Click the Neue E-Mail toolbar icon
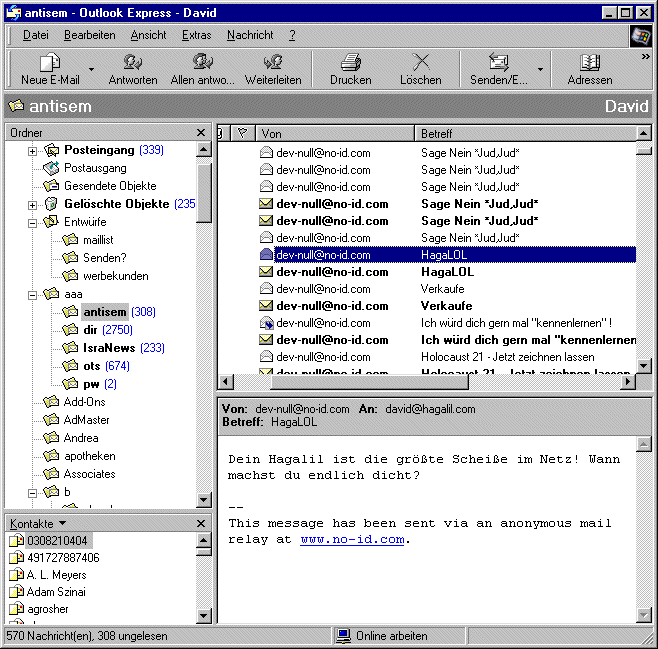This screenshot has height=649, width=658. pyautogui.click(x=50, y=63)
